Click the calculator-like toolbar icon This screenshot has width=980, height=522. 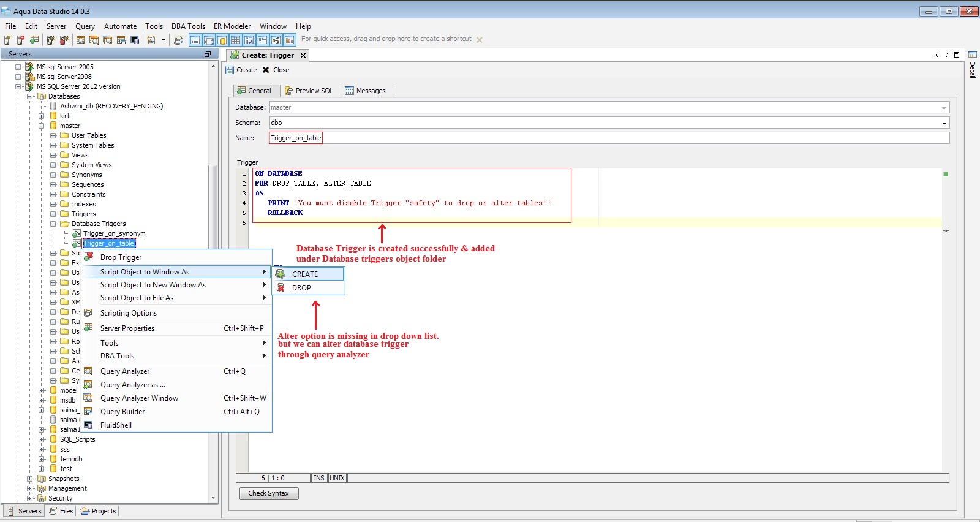point(178,40)
